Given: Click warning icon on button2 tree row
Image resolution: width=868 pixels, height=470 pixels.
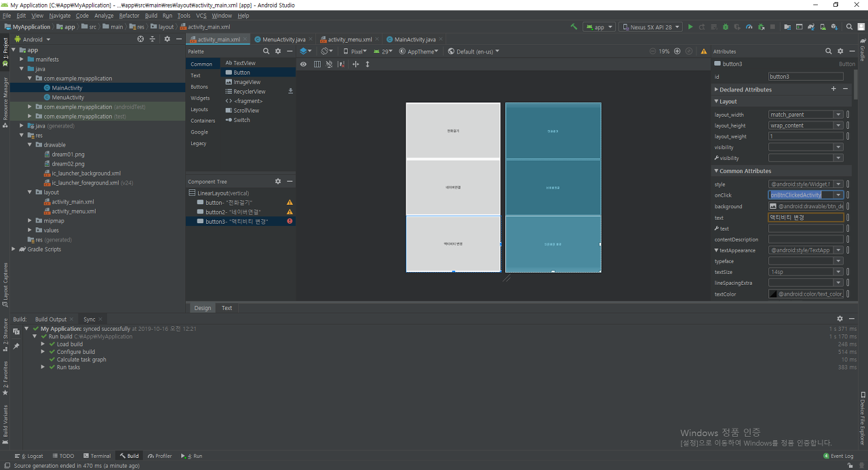Looking at the screenshot, I should pos(290,212).
